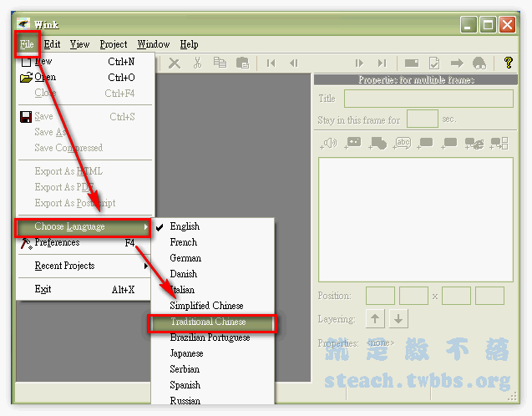532x416 pixels.
Task: Click the add goto button icon
Action: point(499,144)
